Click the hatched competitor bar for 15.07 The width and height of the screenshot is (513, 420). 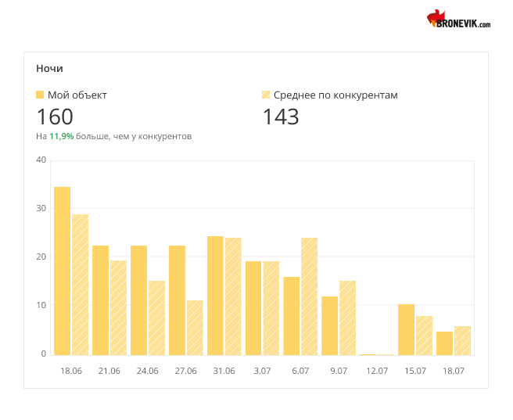coord(425,336)
